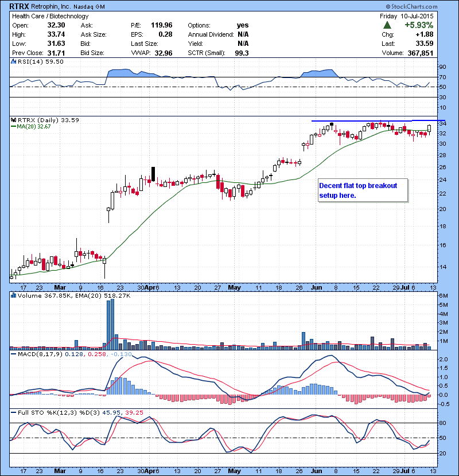Select the P/E value 119.96
This screenshot has height=476, width=459.
point(162,25)
